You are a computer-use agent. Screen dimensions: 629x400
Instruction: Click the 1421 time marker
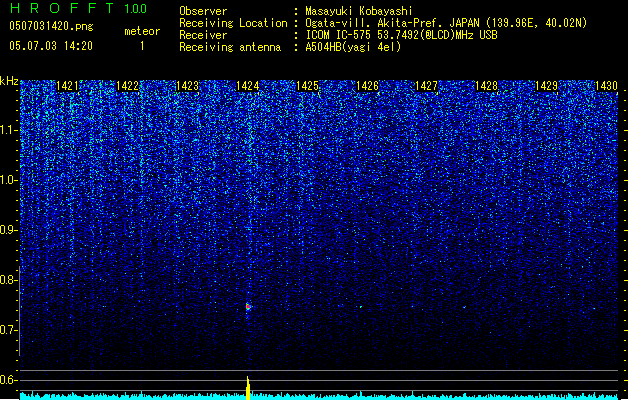coord(67,86)
